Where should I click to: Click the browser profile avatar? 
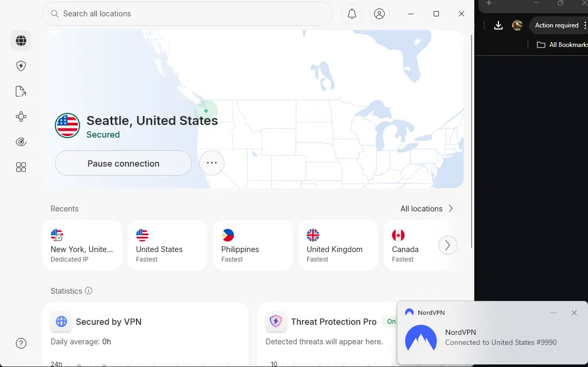(517, 25)
